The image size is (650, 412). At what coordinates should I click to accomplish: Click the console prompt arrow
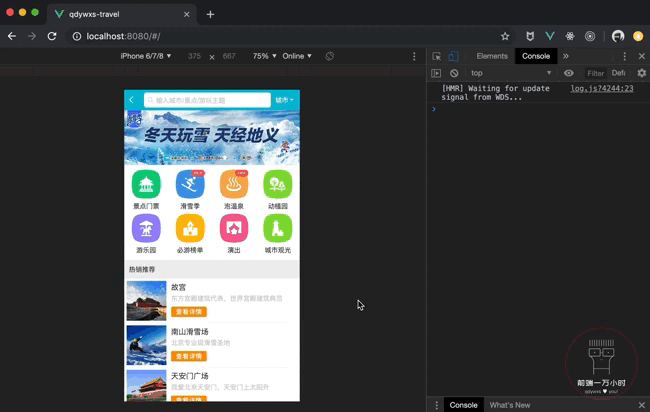(434, 109)
